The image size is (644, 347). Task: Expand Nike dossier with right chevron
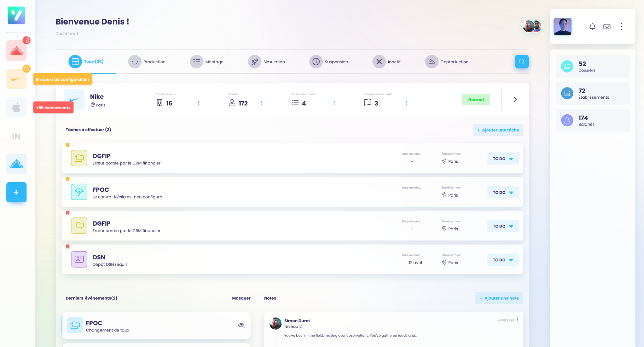[515, 99]
